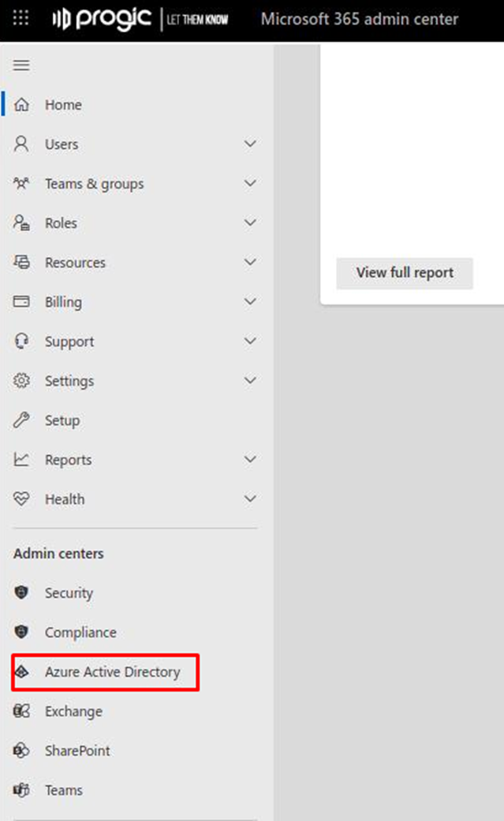Click the Teams app icon
Screen dimensions: 504x821
21,789
